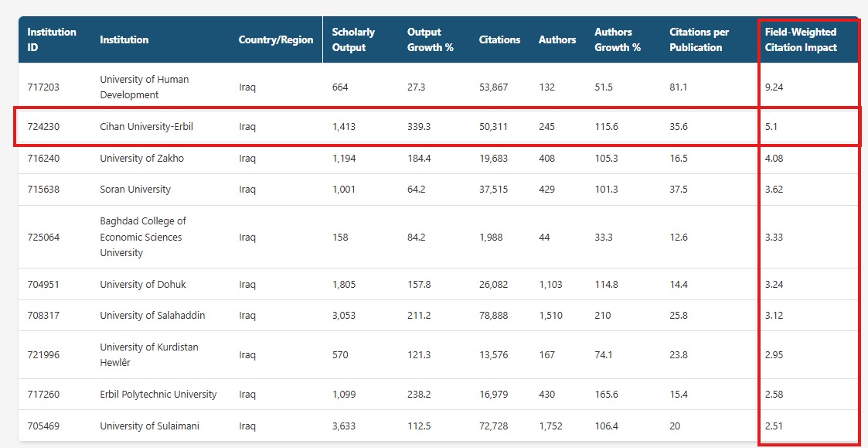Click authors value 1,103
Screen dimensions: 868x448
tap(550, 285)
